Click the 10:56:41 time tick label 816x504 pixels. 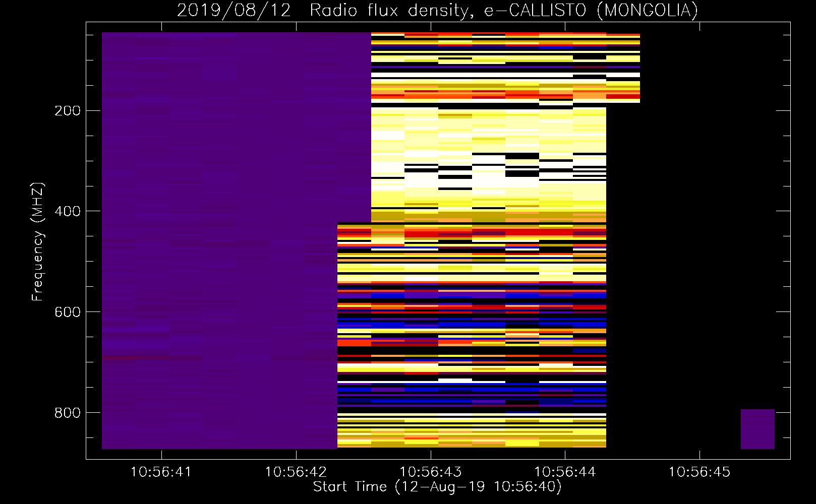tap(161, 472)
